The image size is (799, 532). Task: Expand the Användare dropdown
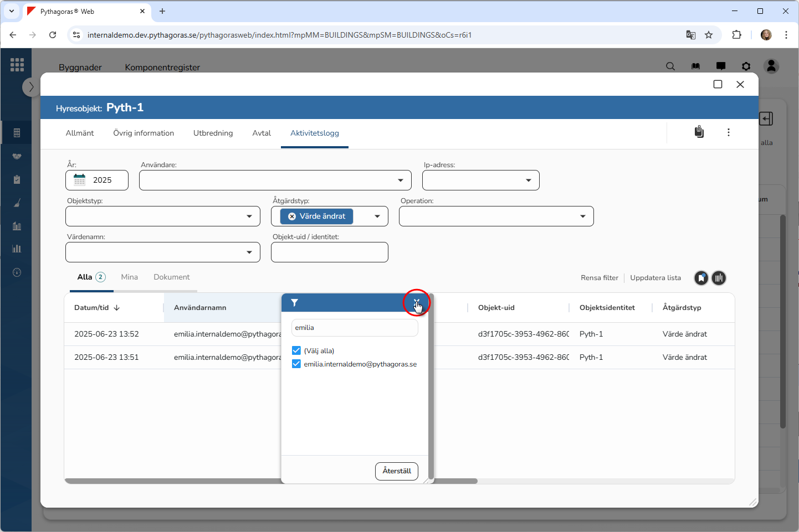coord(401,180)
